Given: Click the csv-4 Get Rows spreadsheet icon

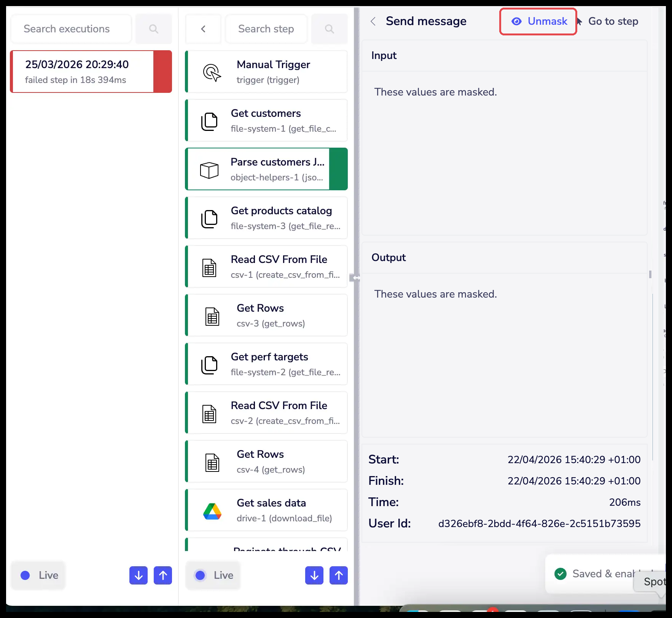Looking at the screenshot, I should 212,462.
